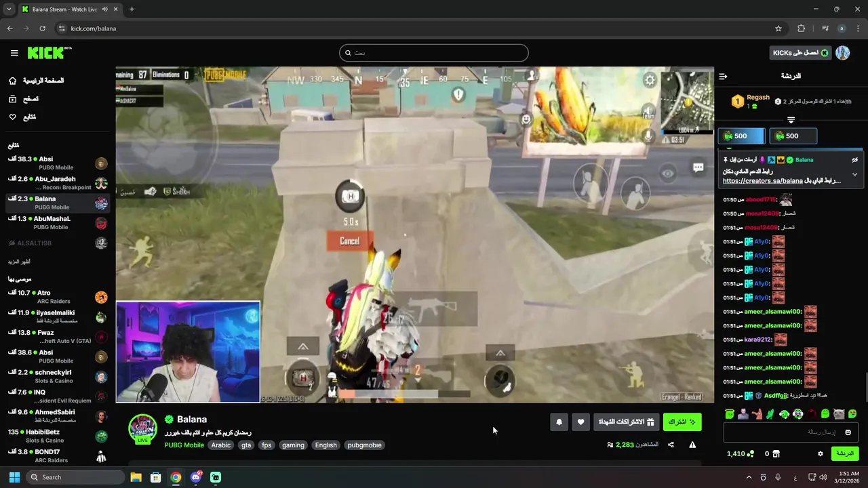Screen dimensions: 868x488
Task: Open BOND17 ARC Raiders channel
Action: [x=57, y=455]
